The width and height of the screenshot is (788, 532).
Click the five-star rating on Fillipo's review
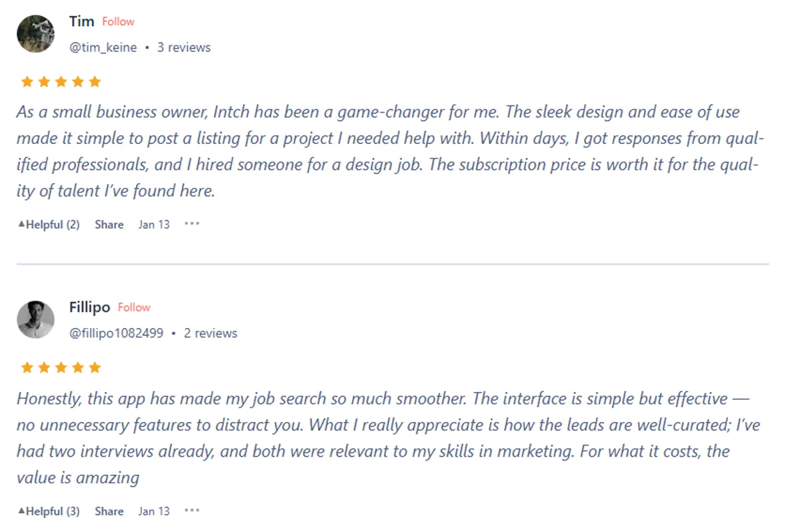61,368
